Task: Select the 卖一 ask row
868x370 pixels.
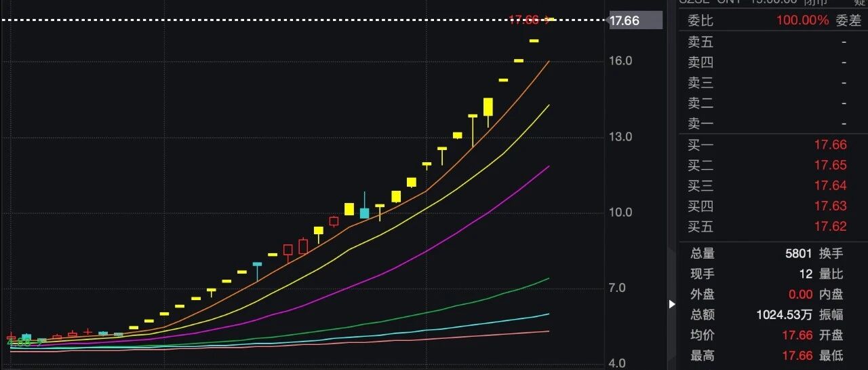Action: tap(766, 124)
